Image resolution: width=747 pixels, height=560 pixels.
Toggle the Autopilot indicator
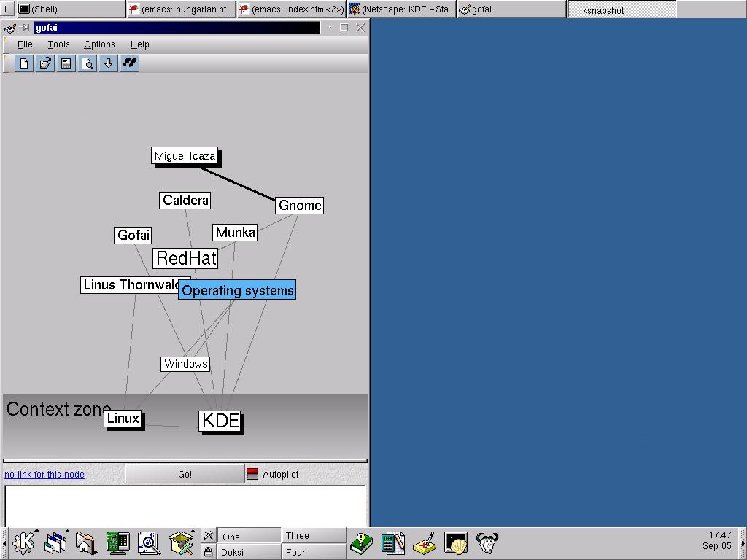(252, 475)
